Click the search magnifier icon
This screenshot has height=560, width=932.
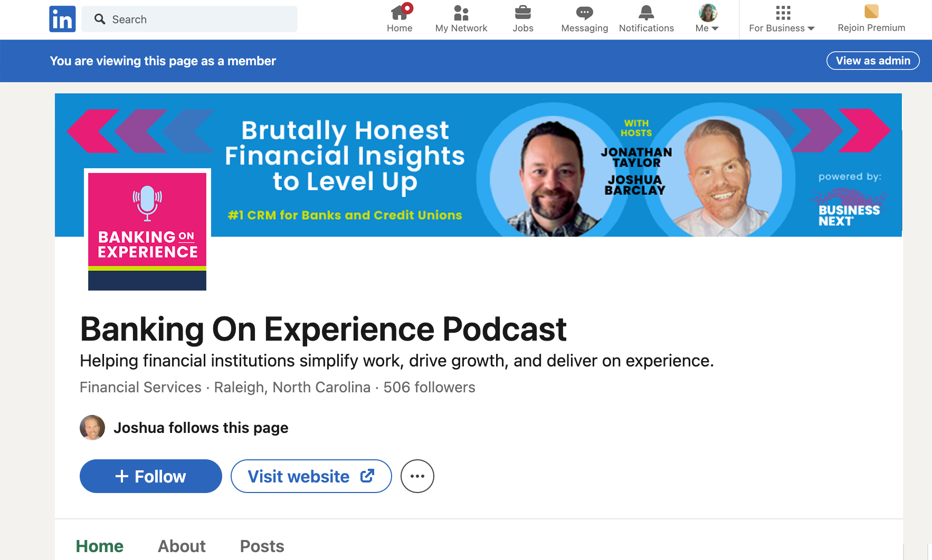click(x=100, y=20)
